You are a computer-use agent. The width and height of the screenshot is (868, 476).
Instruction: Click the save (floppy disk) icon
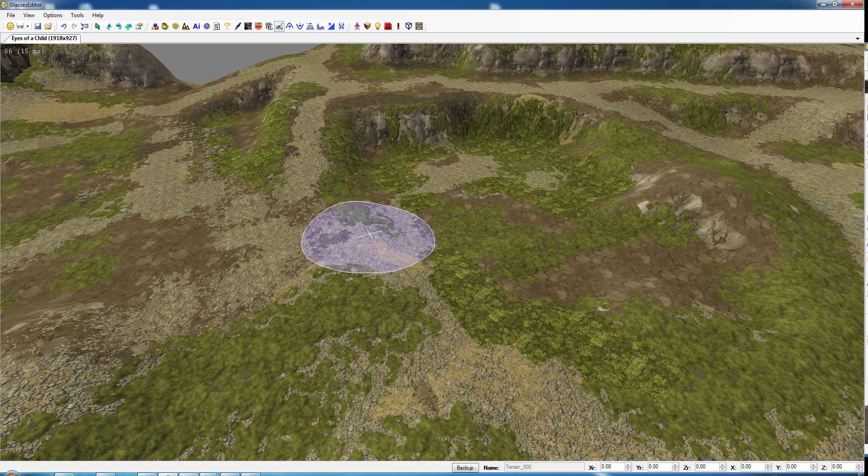[38, 27]
